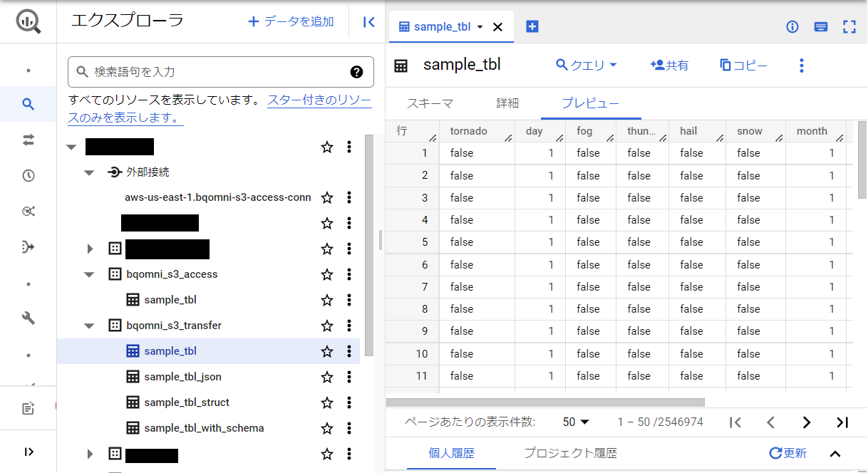Focus the 検索語句を入力 search field
The image size is (868, 473).
pyautogui.click(x=221, y=72)
